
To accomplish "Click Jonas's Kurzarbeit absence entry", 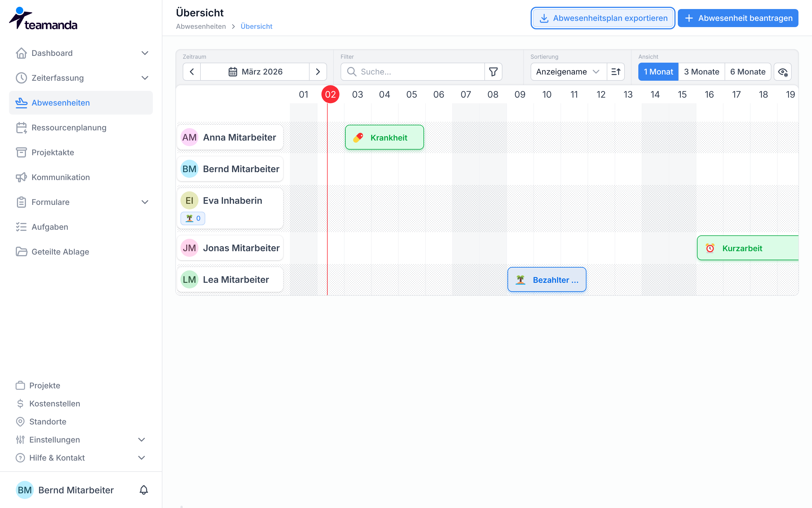I will (748, 248).
